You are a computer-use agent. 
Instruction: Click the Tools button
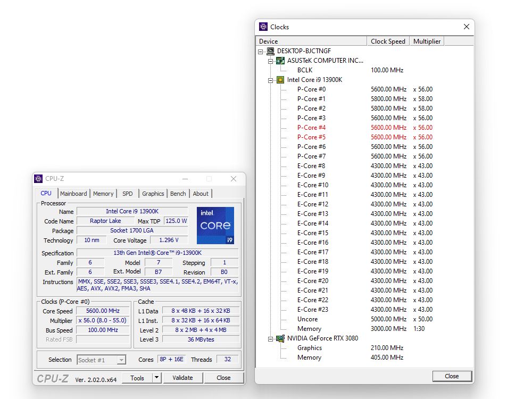[x=137, y=378]
